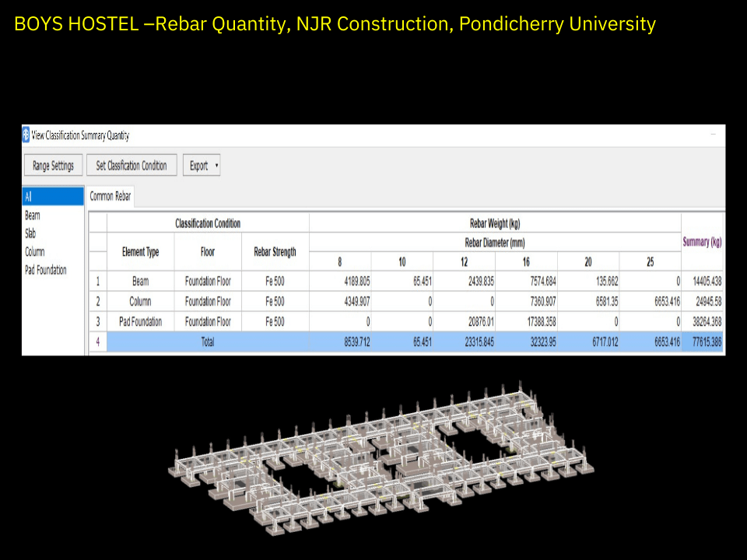Click Fe 500 cell in Pad Foundation row
This screenshot has height=560, width=747.
(x=275, y=322)
